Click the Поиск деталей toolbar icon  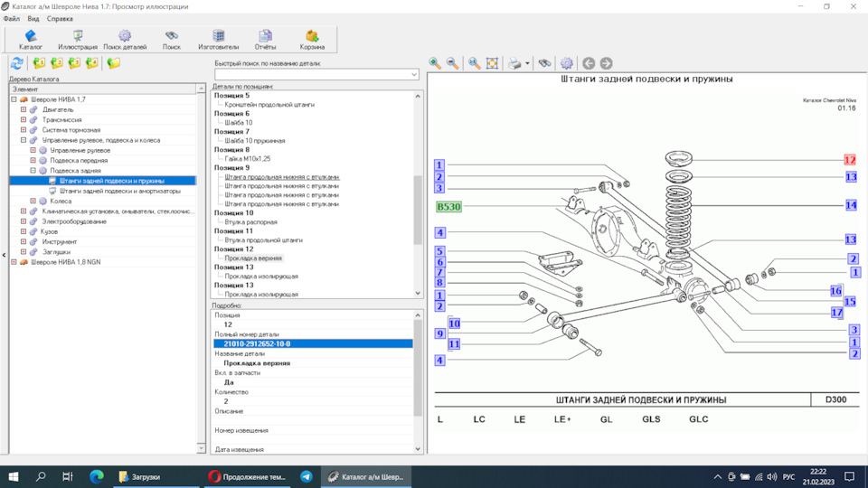click(125, 40)
